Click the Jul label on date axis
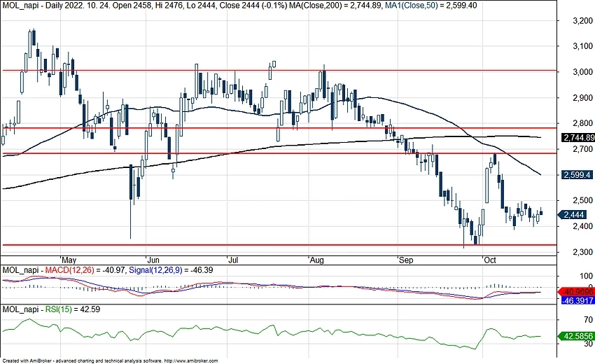Image resolution: width=595 pixels, height=364 pixels. tap(233, 260)
